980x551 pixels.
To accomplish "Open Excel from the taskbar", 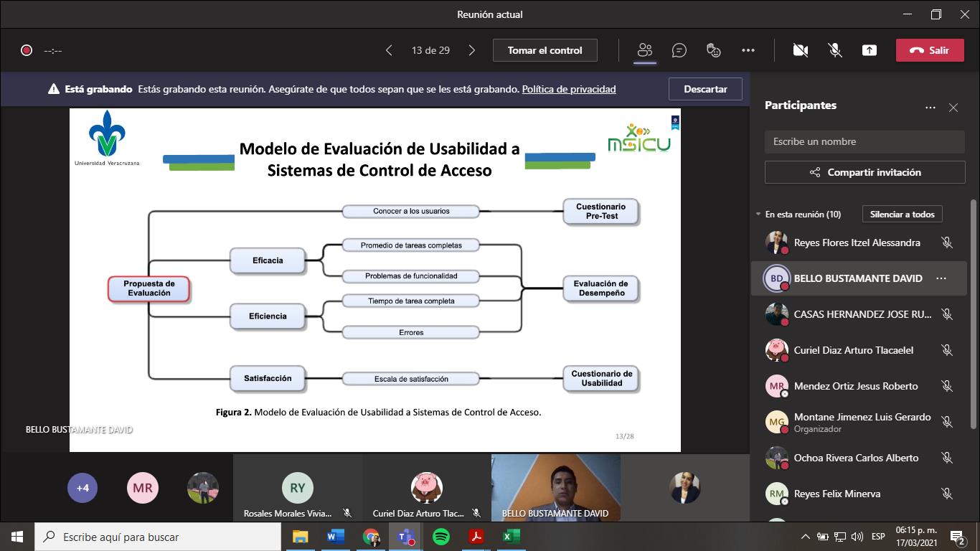I will point(511,537).
